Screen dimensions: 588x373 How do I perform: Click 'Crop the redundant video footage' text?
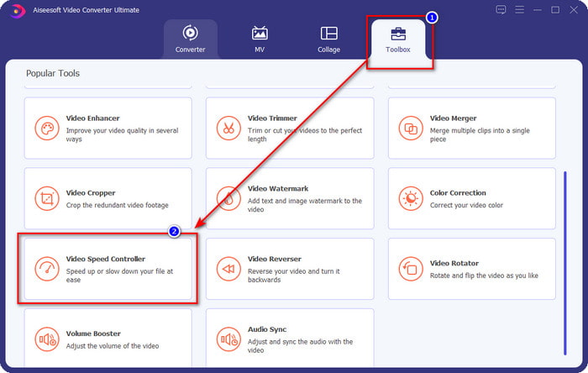(x=117, y=205)
